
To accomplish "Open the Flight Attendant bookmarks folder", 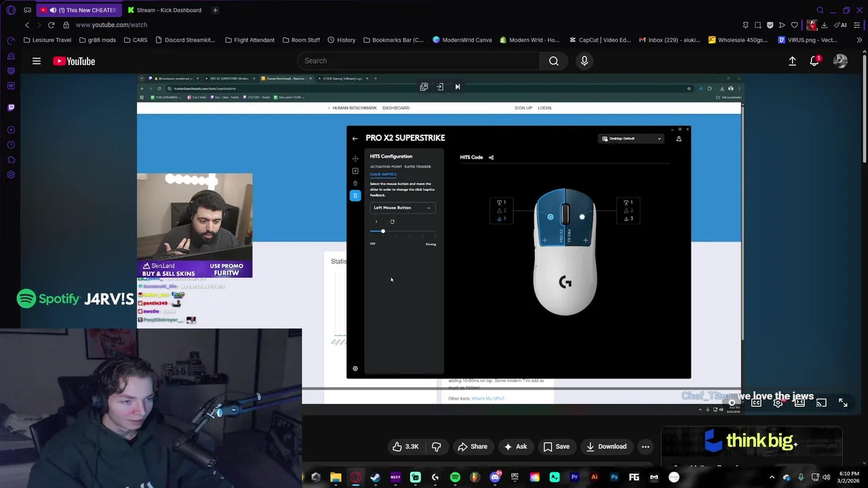I will click(x=249, y=40).
